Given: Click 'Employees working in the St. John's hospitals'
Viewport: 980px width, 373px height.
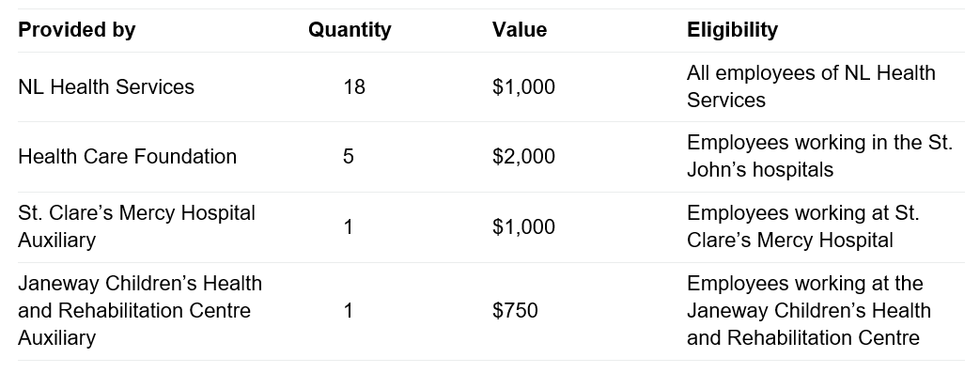Looking at the screenshot, I should coord(819,156).
